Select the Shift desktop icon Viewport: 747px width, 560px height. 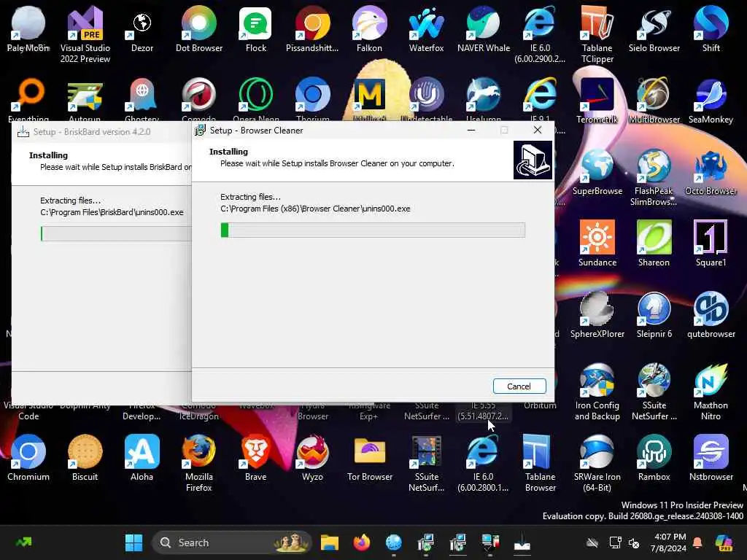(711, 29)
